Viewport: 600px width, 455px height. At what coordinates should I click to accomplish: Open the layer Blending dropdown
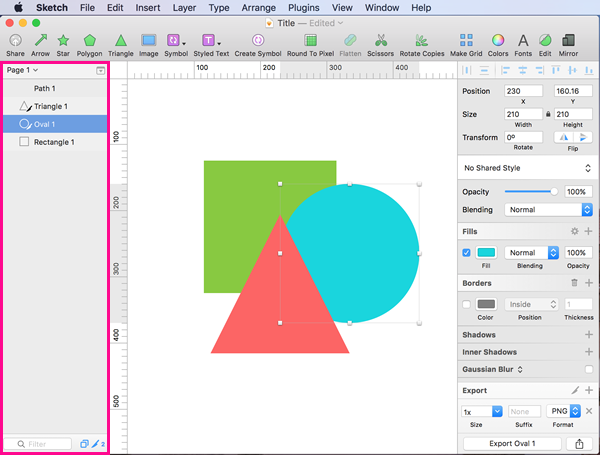coord(548,210)
